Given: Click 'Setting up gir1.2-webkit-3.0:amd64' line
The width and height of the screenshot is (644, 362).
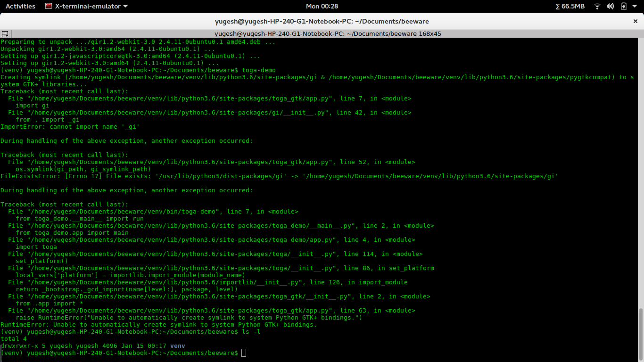Looking at the screenshot, I should coord(109,63).
